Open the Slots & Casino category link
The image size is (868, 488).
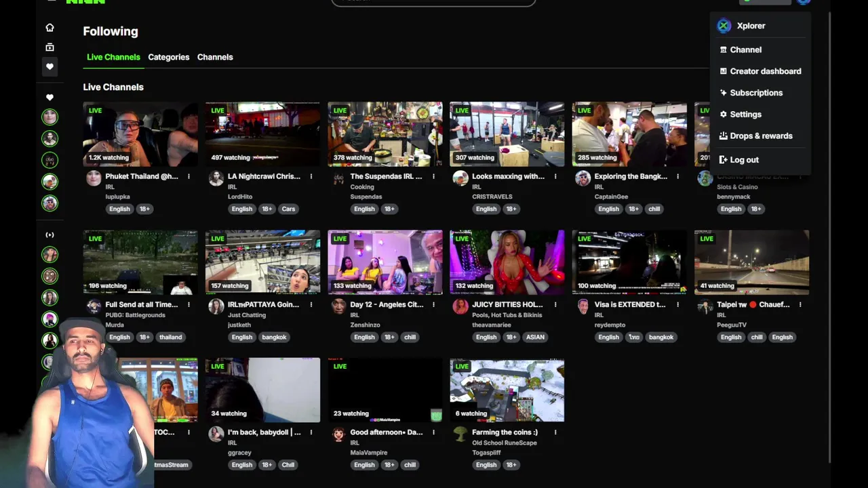tap(737, 187)
